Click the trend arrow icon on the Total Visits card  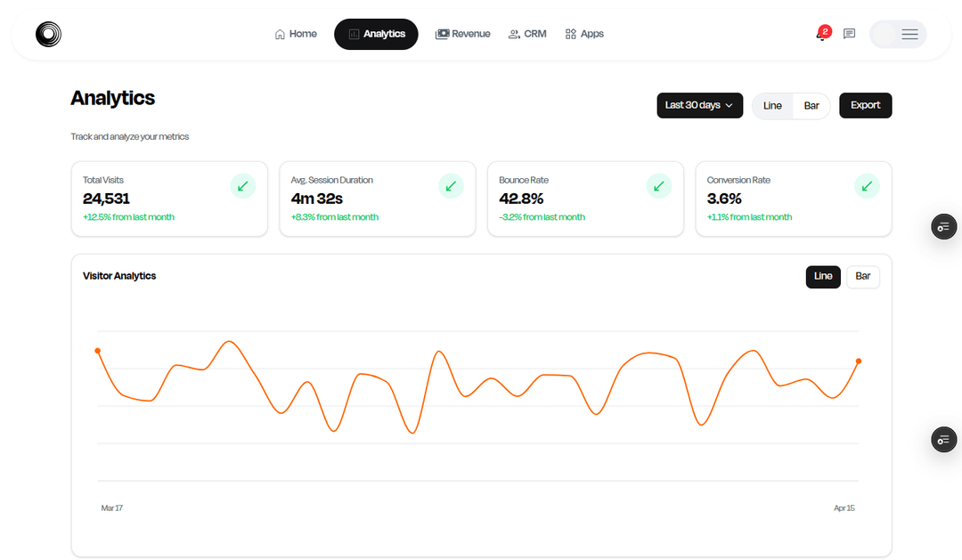click(x=243, y=186)
